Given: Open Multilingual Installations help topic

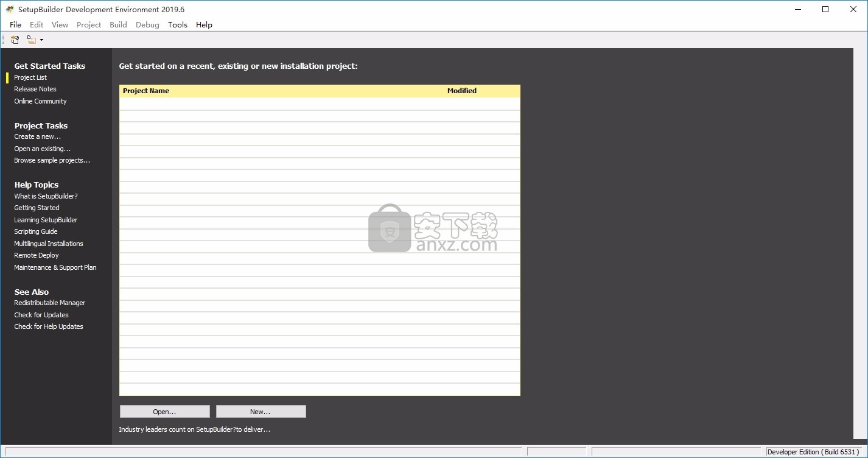Looking at the screenshot, I should point(49,244).
